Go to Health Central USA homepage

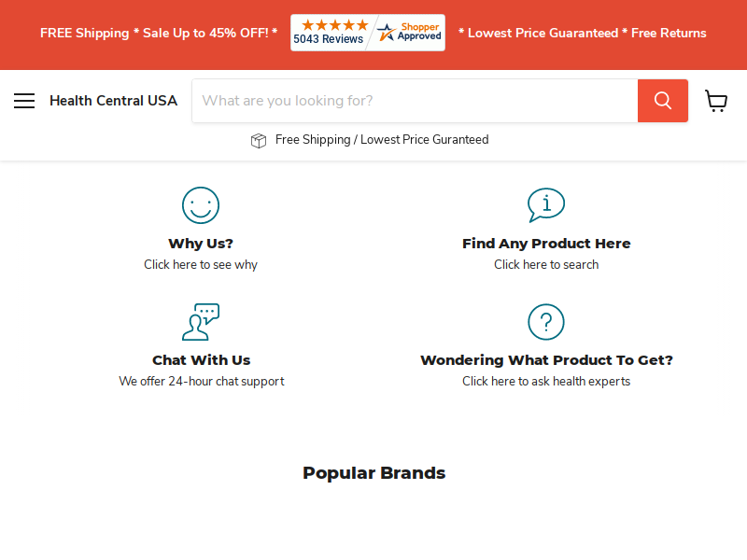point(113,101)
